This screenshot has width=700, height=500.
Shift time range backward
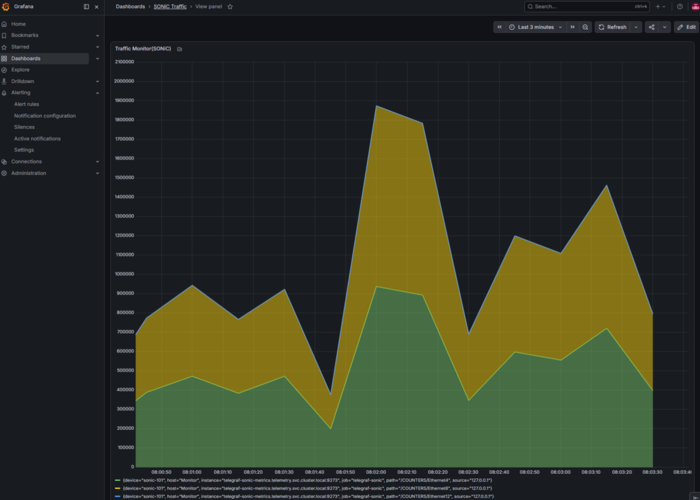pyautogui.click(x=500, y=27)
